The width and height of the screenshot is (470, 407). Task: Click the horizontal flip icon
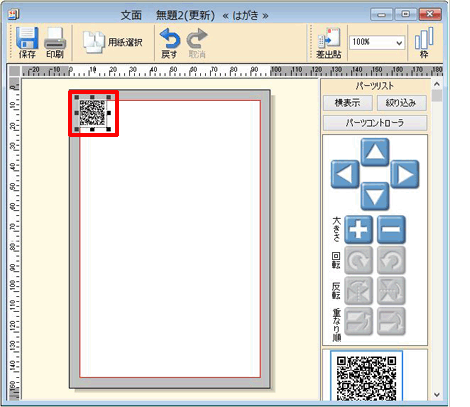(358, 291)
